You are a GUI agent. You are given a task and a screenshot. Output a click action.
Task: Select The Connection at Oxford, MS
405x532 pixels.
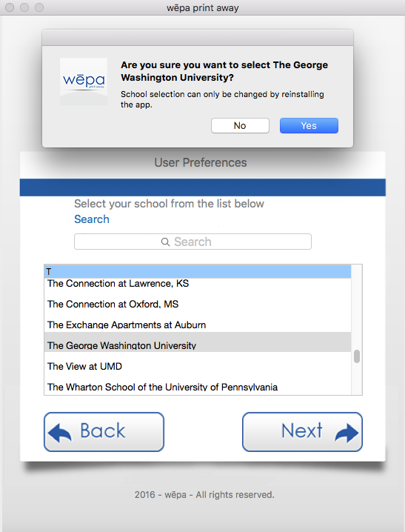point(197,304)
